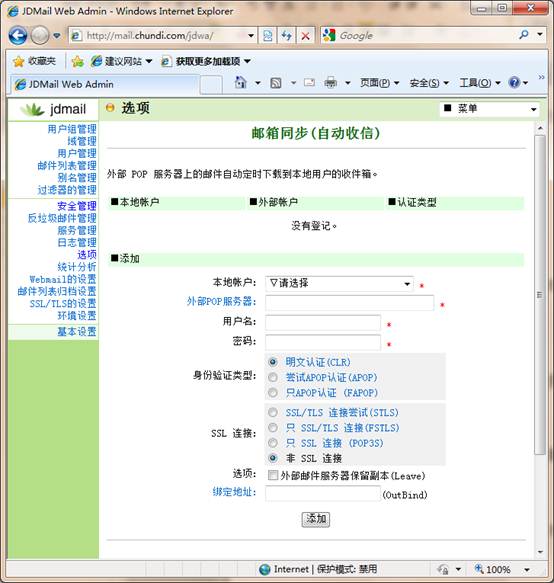Click the RSS feeds icon

[276, 83]
